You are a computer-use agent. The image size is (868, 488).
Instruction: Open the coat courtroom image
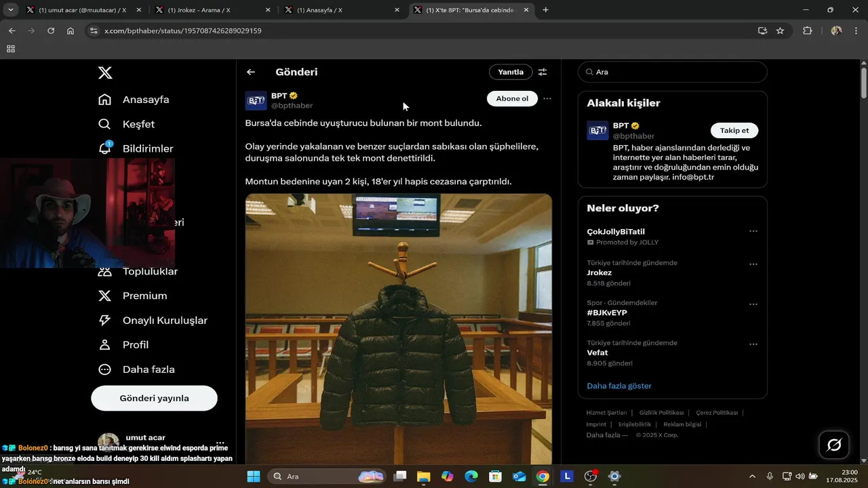399,329
